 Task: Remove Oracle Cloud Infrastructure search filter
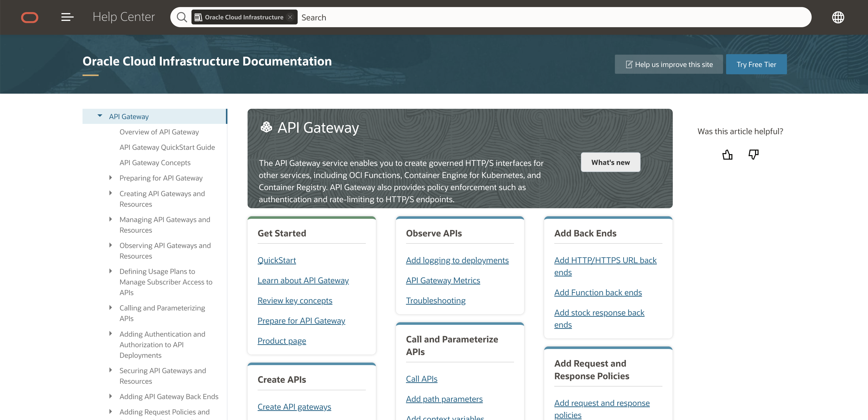[290, 17]
